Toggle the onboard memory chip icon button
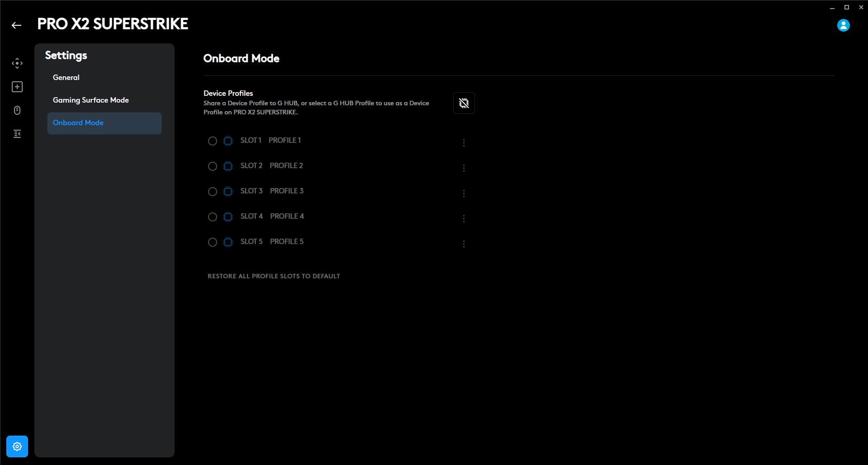 pos(464,103)
